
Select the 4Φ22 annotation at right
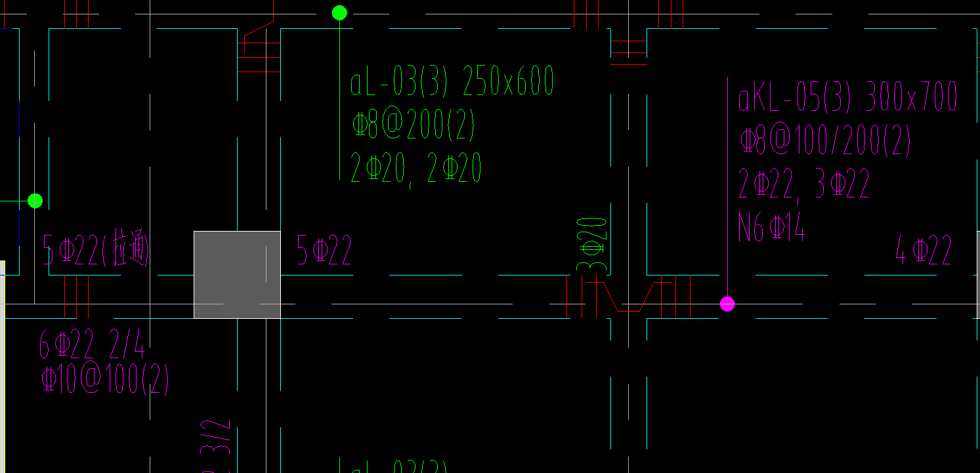pyautogui.click(x=924, y=251)
